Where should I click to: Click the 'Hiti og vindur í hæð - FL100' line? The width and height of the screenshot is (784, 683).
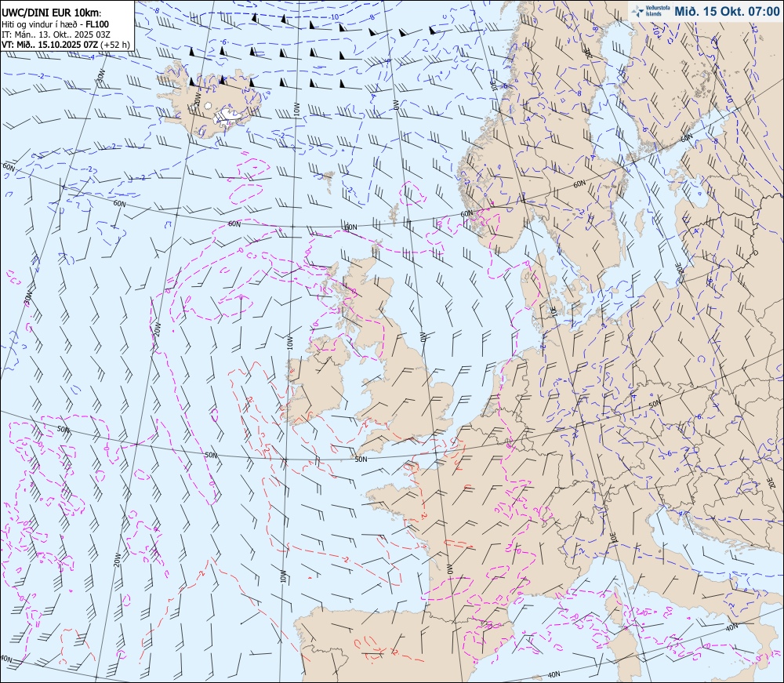click(55, 24)
